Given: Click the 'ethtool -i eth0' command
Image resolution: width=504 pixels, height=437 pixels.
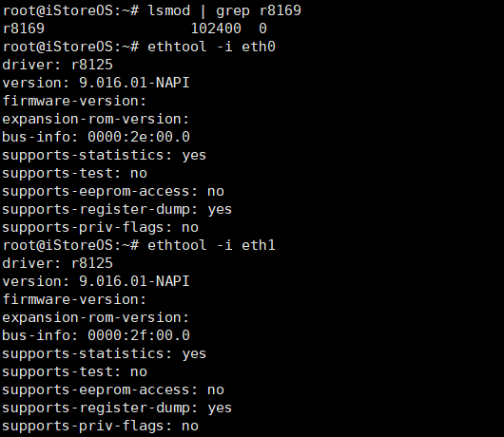Looking at the screenshot, I should tap(211, 47).
